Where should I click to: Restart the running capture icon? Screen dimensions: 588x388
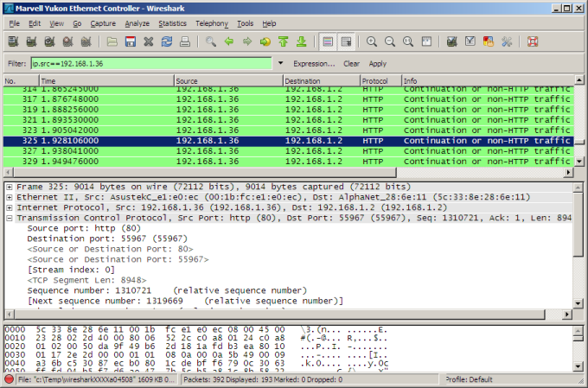coord(86,41)
